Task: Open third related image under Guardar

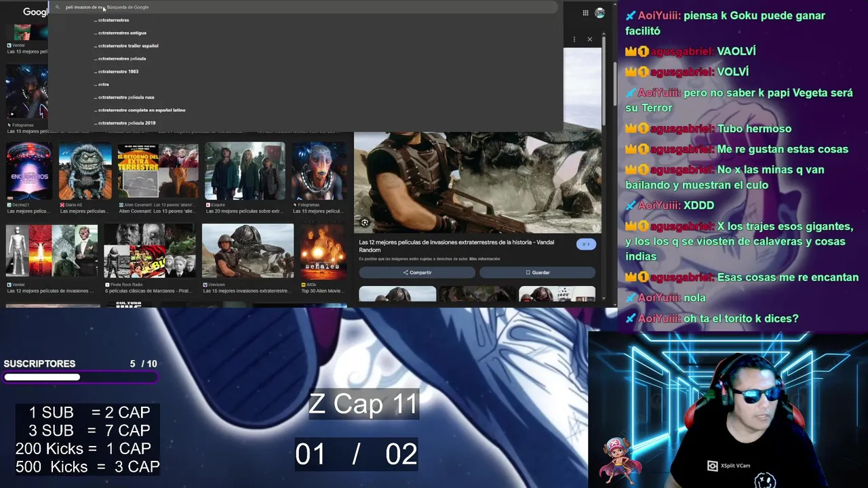Action: point(557,294)
